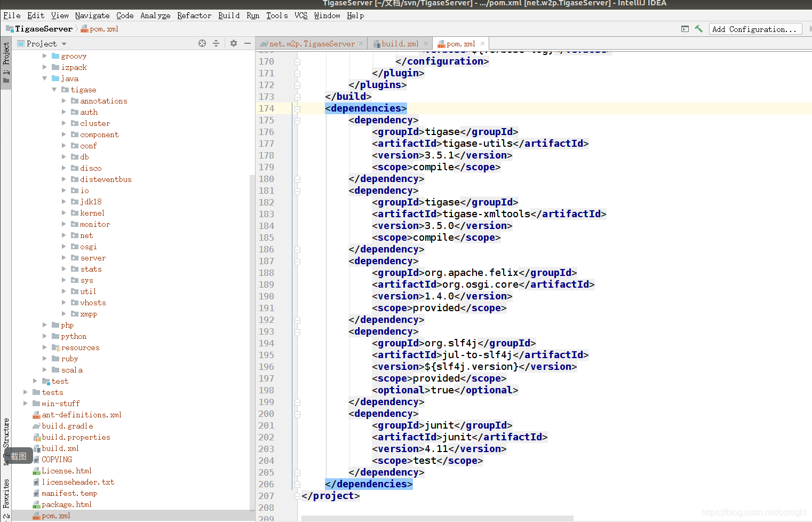Click the fold marker at line 174
Screen dimensions: 812x522
pos(297,108)
